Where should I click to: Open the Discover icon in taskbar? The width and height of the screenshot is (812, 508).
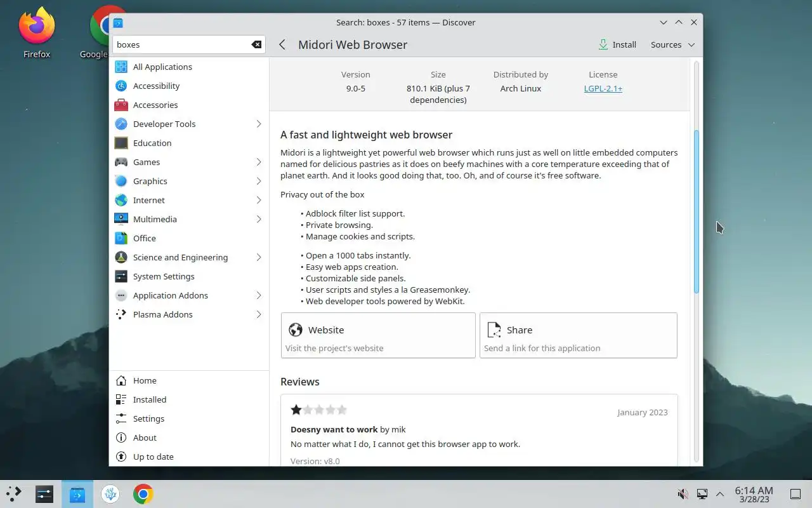77,494
